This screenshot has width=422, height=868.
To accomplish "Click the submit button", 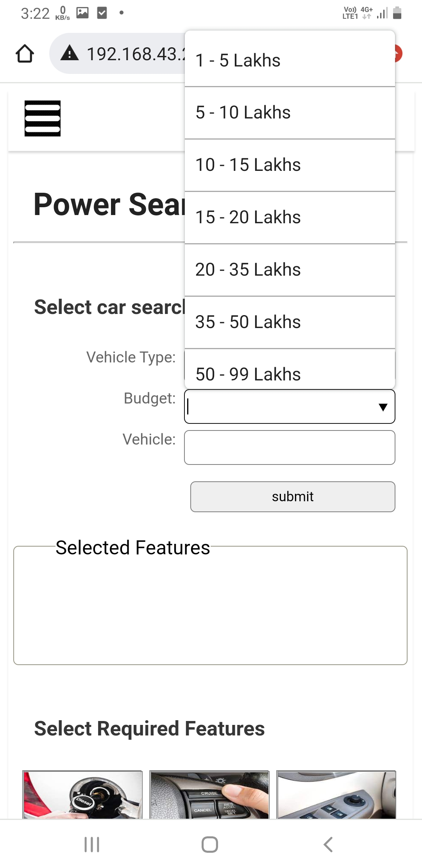I will click(x=293, y=497).
